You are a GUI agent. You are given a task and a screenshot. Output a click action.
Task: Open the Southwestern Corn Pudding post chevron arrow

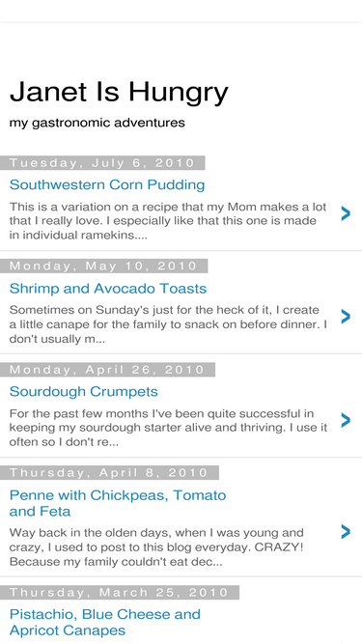346,213
